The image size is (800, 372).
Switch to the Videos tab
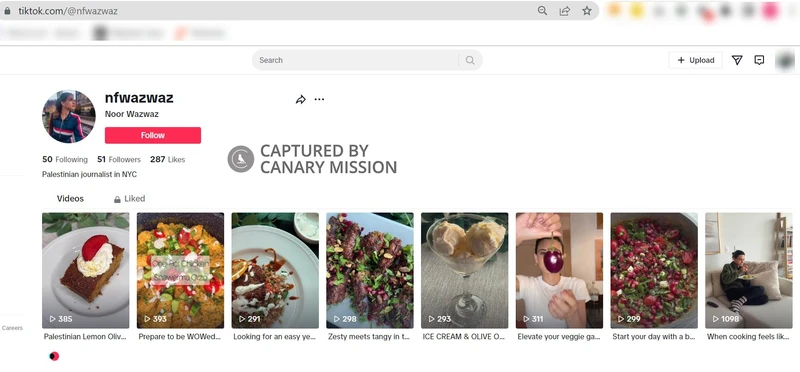(70, 199)
